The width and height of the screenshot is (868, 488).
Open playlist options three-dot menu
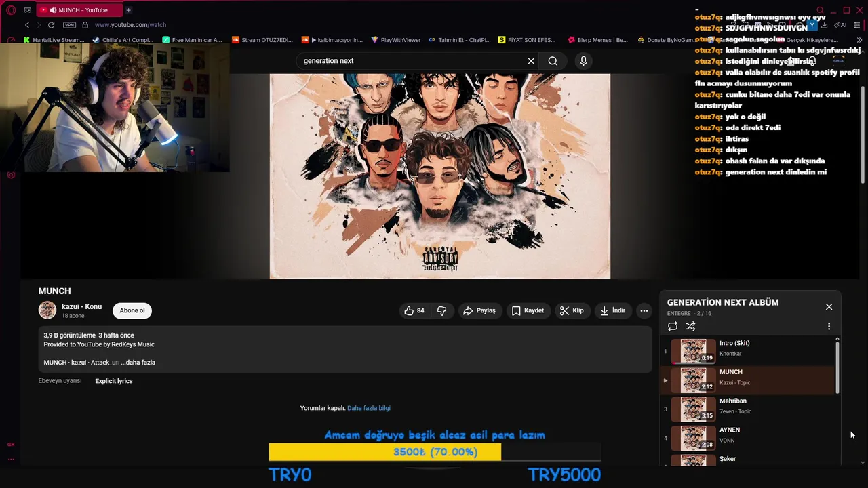pyautogui.click(x=829, y=327)
